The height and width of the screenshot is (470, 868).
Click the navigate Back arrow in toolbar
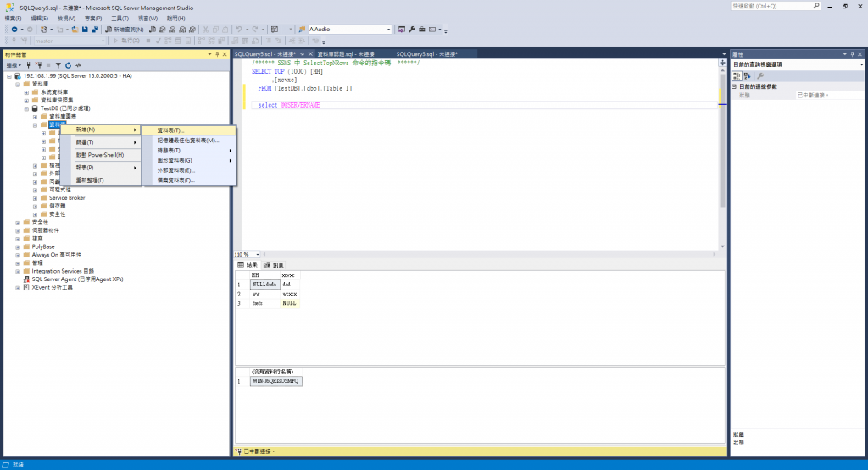14,30
